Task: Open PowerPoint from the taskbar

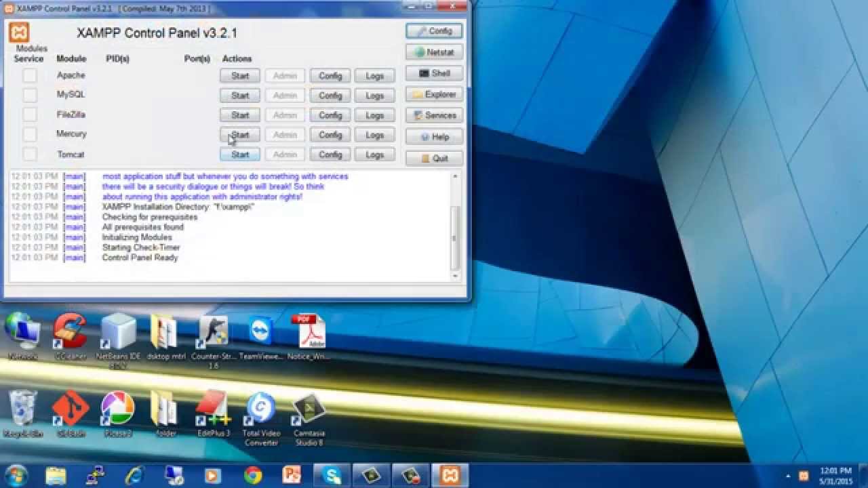Action: pos(292,475)
